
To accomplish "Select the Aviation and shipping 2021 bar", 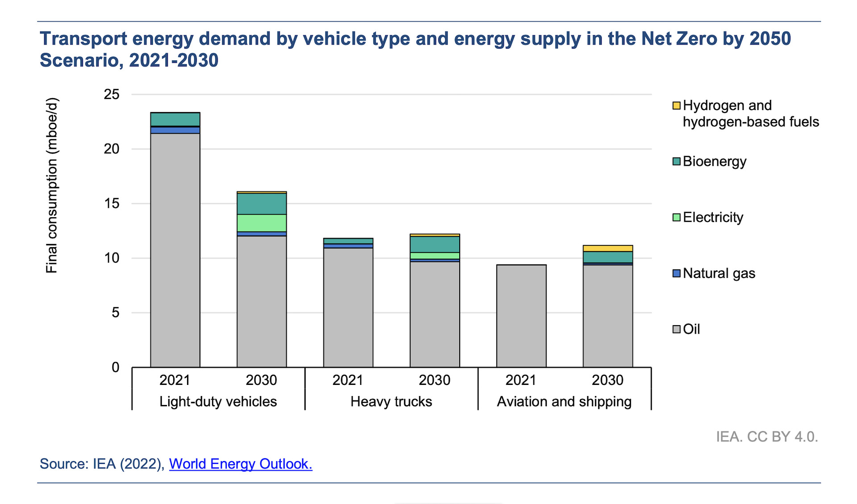I will pyautogui.click(x=521, y=316).
